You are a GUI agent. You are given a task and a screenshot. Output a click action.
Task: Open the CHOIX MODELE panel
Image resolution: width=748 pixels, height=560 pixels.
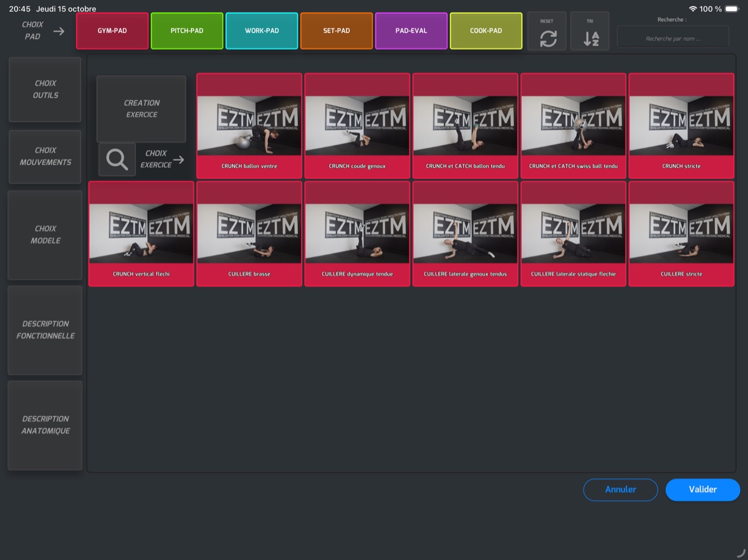pos(45,235)
